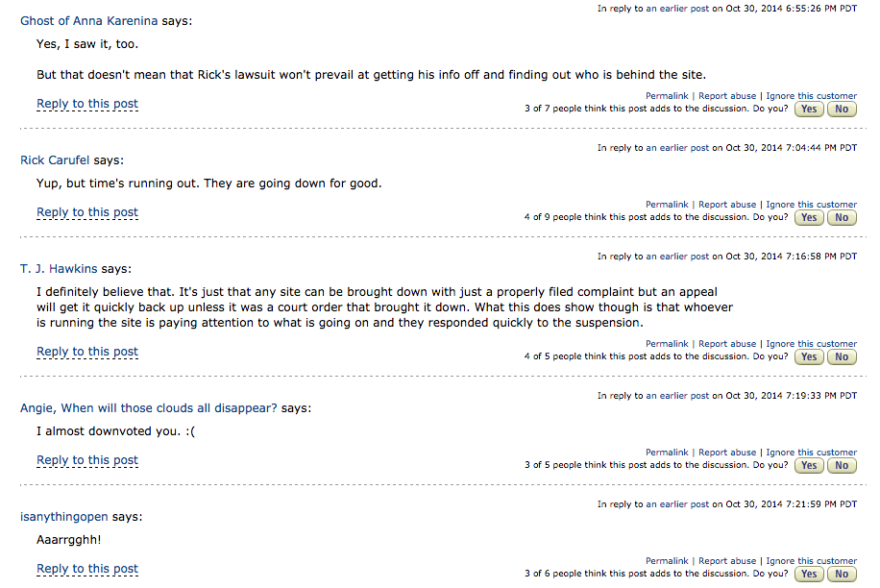Reply to Ghost of Anna Karenina's post
The height and width of the screenshot is (588, 880).
click(87, 104)
